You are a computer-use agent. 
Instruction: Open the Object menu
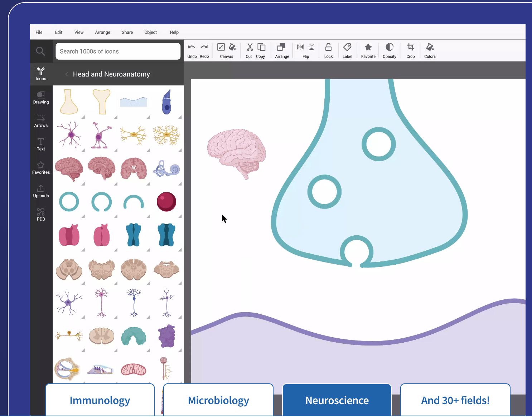(150, 32)
